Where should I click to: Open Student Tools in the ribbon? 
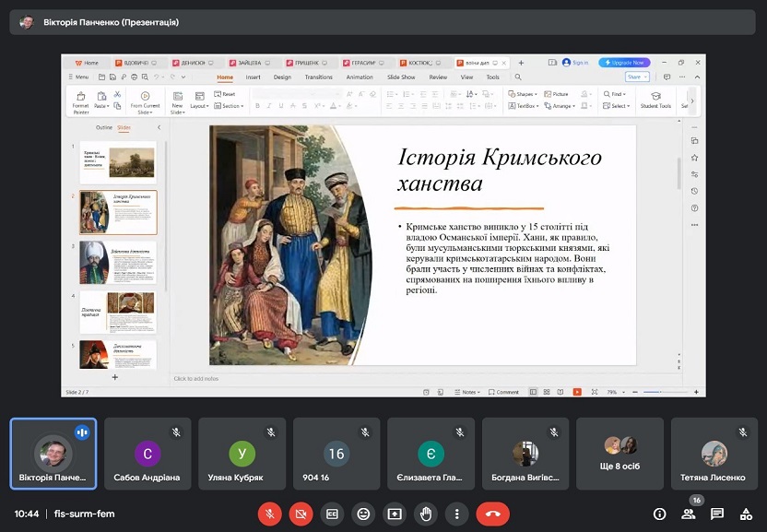pyautogui.click(x=655, y=100)
